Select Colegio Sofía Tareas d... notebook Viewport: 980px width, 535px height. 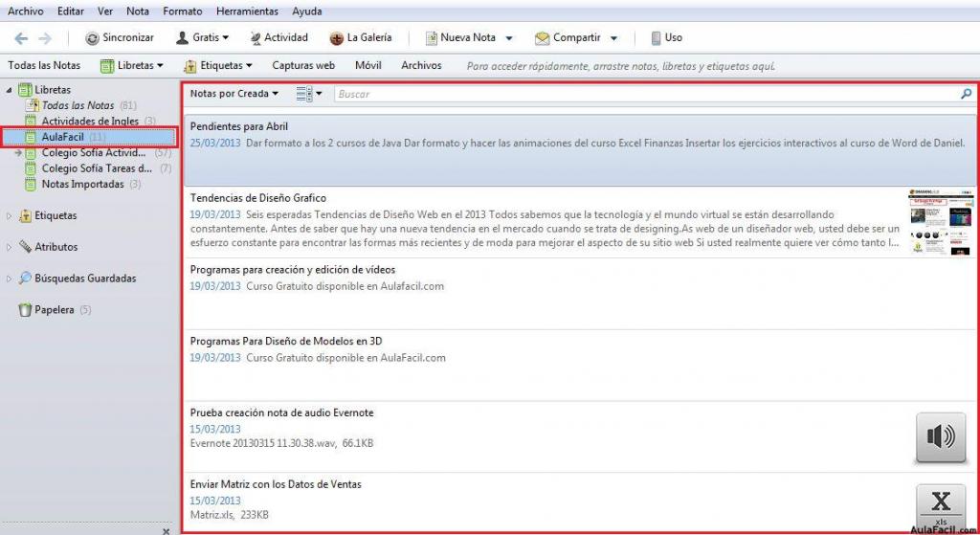click(x=97, y=168)
